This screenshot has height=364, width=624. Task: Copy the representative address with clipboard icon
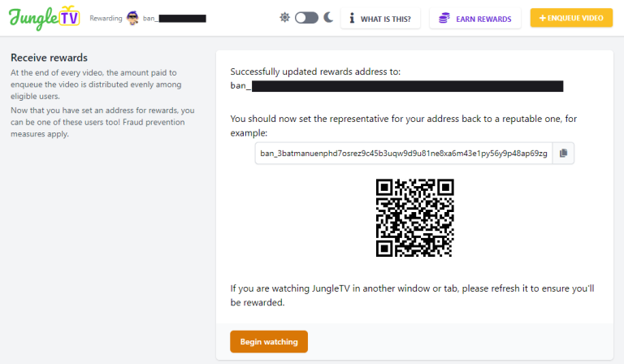(563, 154)
